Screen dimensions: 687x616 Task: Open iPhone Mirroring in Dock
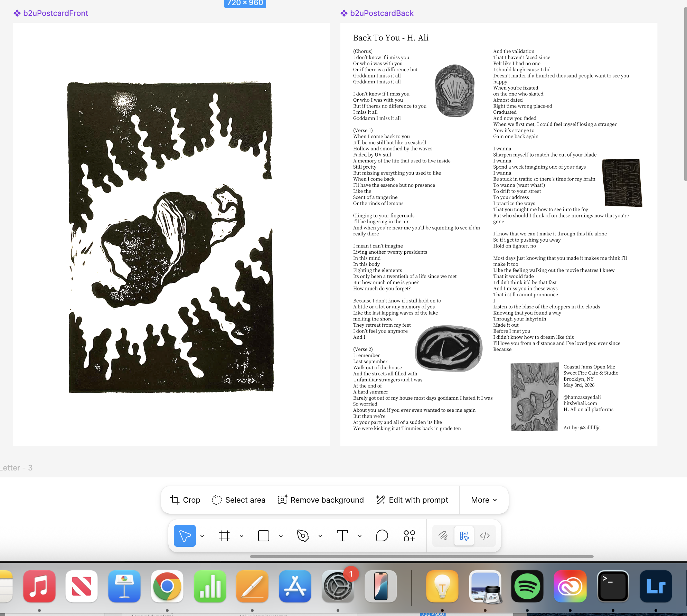[x=381, y=586]
